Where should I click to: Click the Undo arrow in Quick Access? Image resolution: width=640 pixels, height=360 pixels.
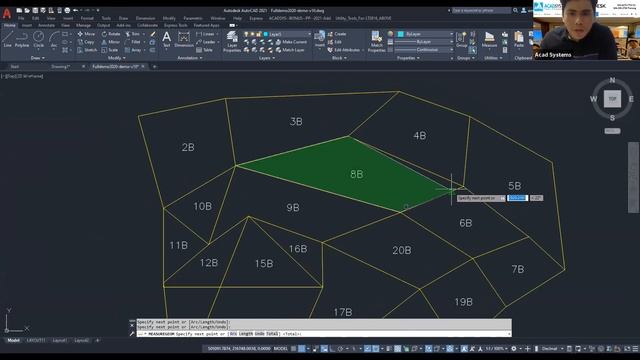point(76,10)
